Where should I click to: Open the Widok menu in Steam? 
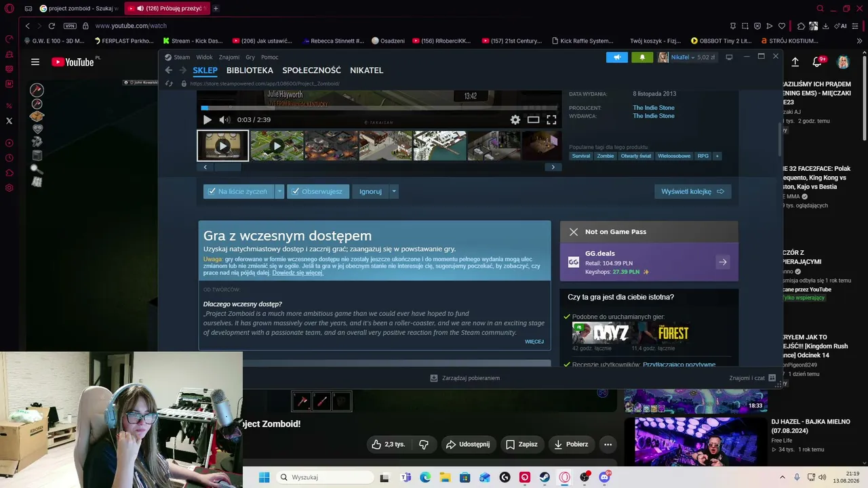tap(204, 58)
